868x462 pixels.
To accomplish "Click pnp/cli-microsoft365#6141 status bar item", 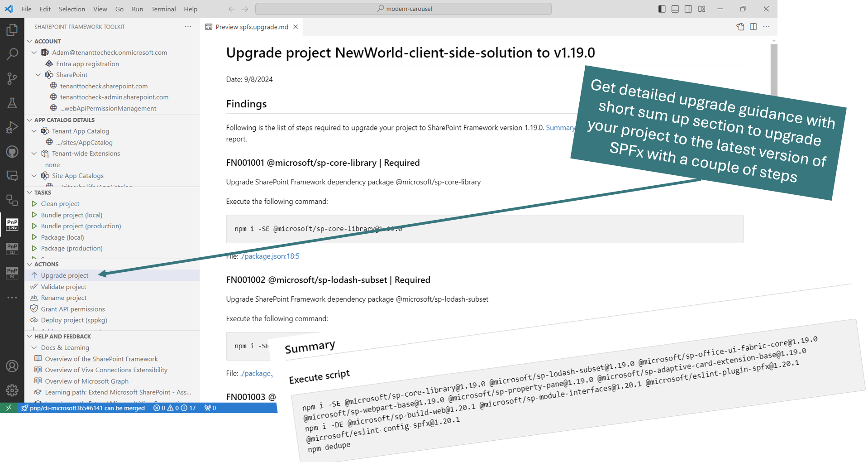I will (x=83, y=408).
